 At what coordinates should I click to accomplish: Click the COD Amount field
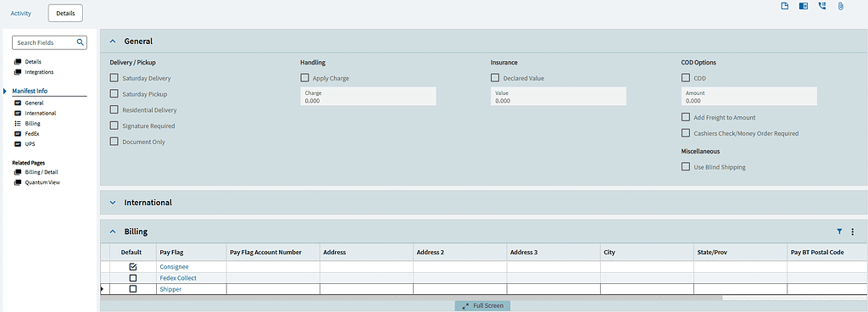click(x=749, y=97)
